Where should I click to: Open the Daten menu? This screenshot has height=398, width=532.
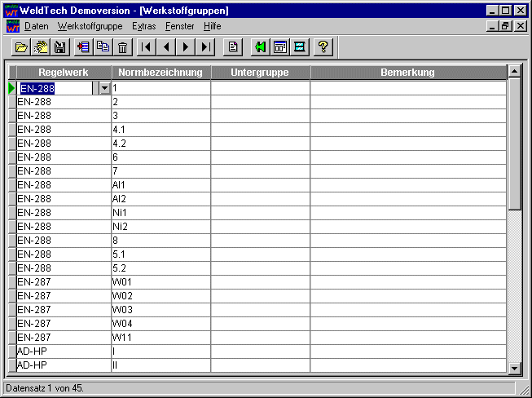pyautogui.click(x=37, y=26)
